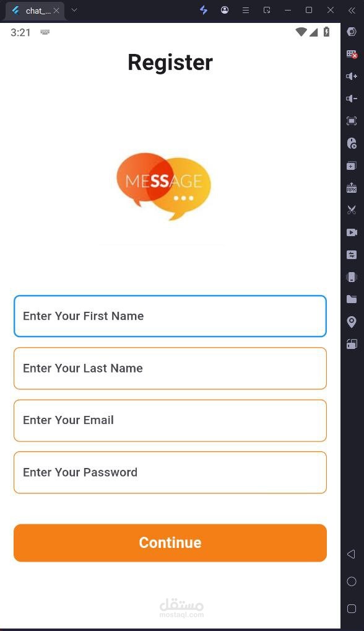Screen dimensions: 364x631
Task: Install an app via APK icon
Action: 352,188
